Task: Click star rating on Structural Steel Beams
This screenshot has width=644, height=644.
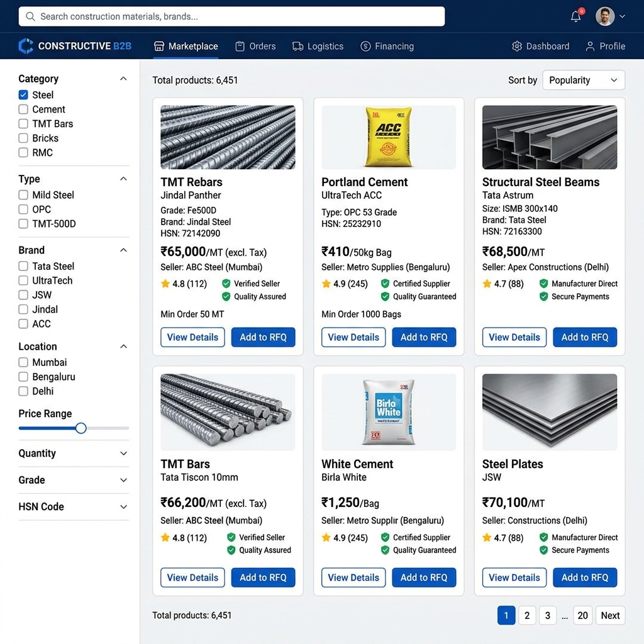Action: [x=487, y=284]
